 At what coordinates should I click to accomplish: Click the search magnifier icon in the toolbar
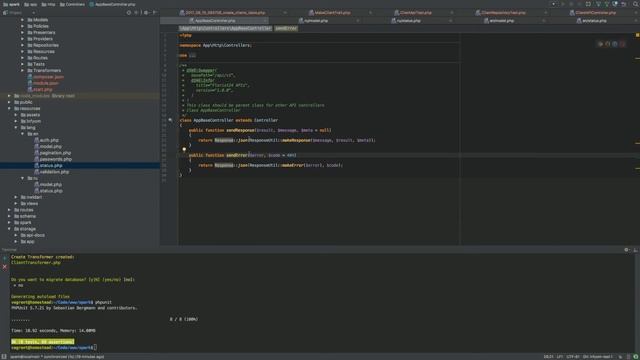click(x=636, y=4)
